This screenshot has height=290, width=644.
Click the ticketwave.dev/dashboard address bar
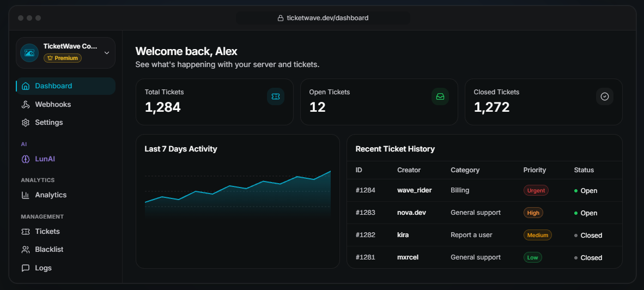[323, 18]
